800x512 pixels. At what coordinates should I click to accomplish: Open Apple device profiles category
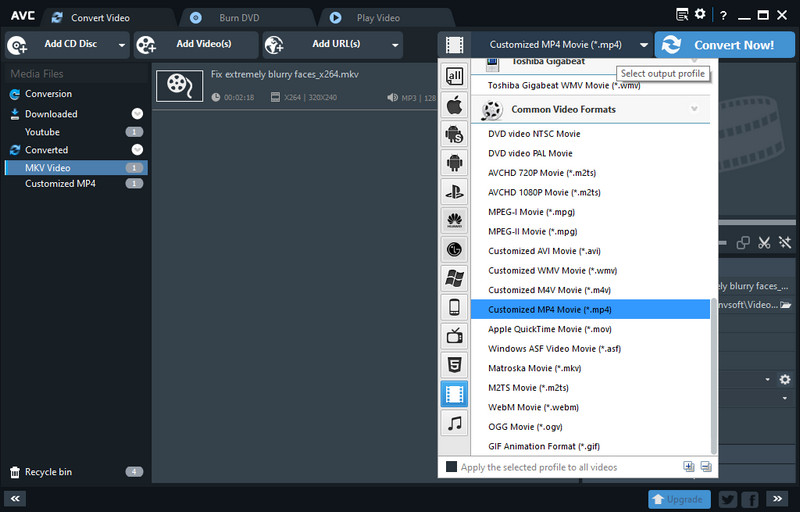(x=454, y=106)
